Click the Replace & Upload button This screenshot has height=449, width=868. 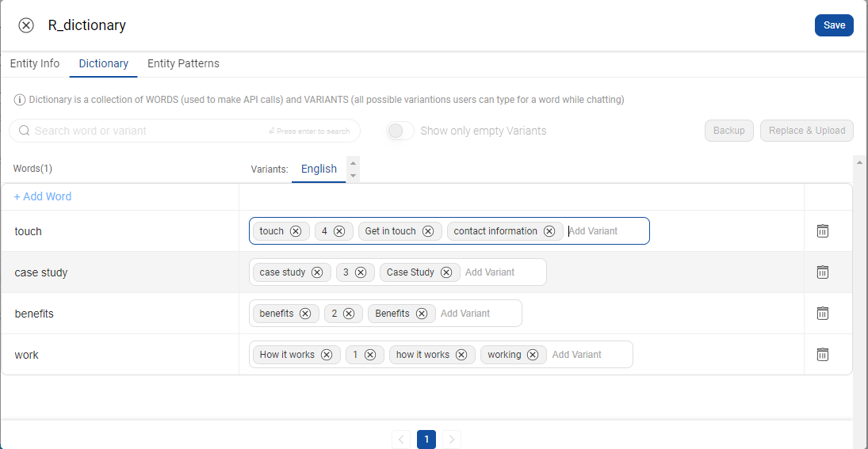[807, 131]
